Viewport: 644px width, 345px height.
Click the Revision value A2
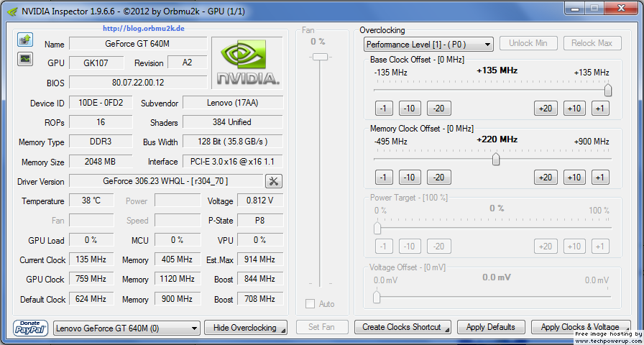188,63
